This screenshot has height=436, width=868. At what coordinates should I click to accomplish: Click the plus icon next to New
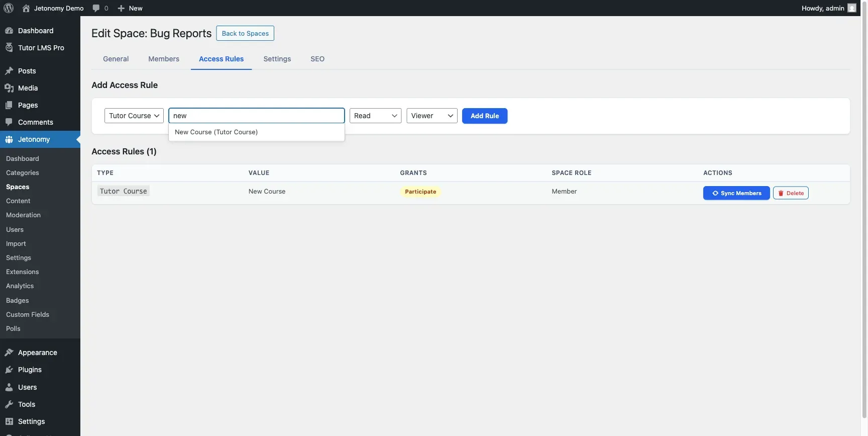[x=121, y=8]
